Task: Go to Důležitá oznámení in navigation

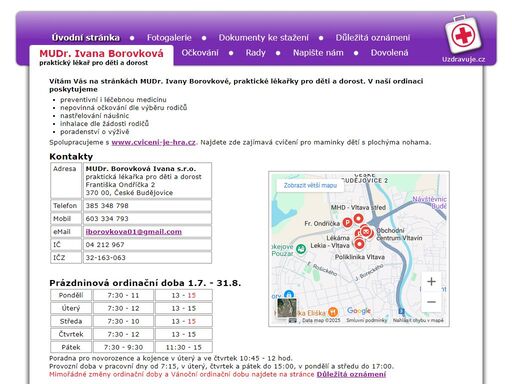Action: (x=373, y=38)
